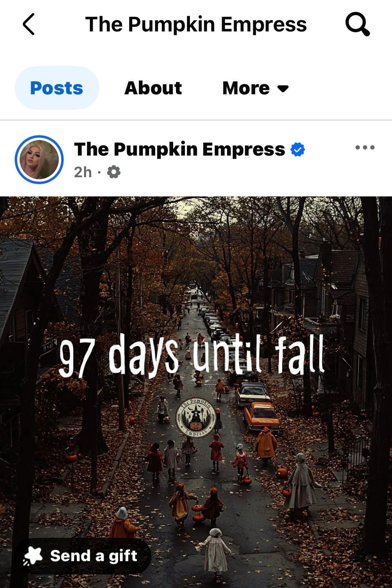
Task: Switch to the About tab
Action: pyautogui.click(x=153, y=88)
